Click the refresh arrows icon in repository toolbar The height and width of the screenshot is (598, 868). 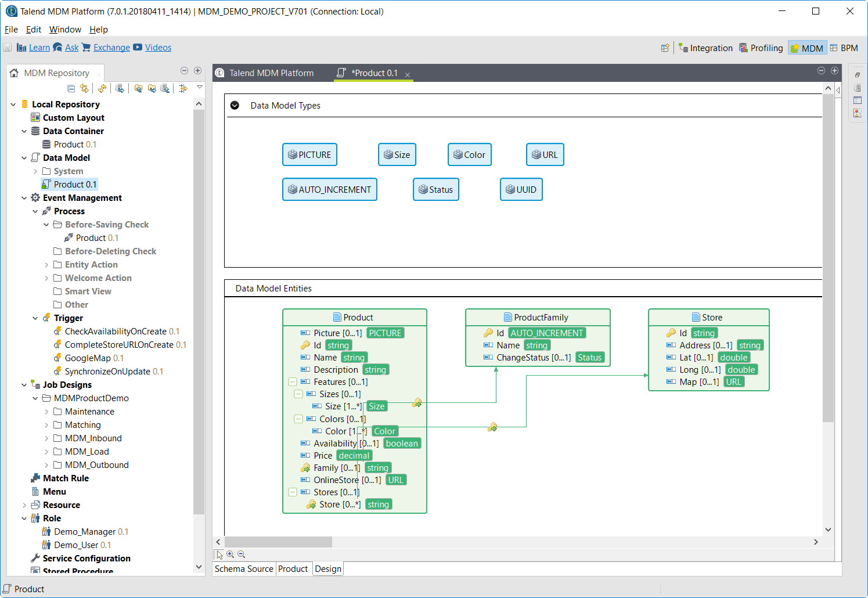(x=102, y=88)
